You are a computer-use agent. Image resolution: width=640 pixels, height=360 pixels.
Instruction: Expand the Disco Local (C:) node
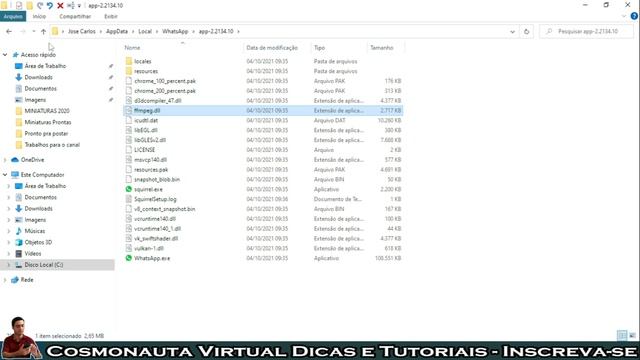(x=9, y=265)
